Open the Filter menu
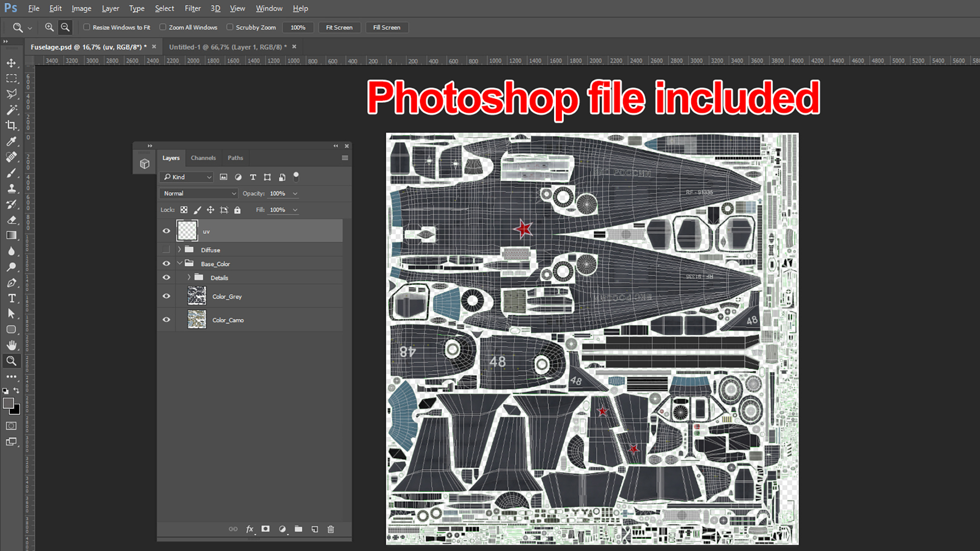Image resolution: width=980 pixels, height=551 pixels. [x=192, y=8]
